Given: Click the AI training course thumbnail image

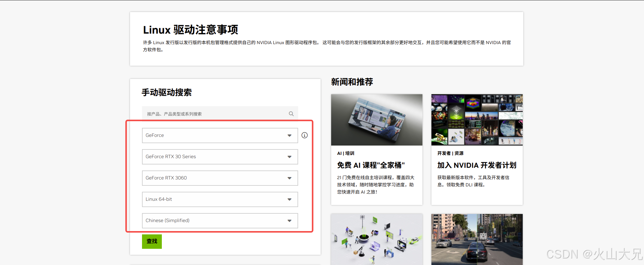Looking at the screenshot, I should pos(376,120).
